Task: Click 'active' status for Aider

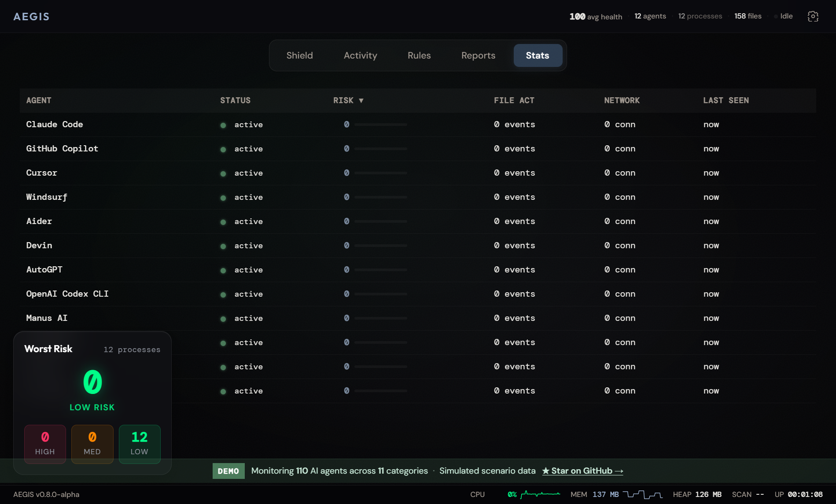Action: 248,221
